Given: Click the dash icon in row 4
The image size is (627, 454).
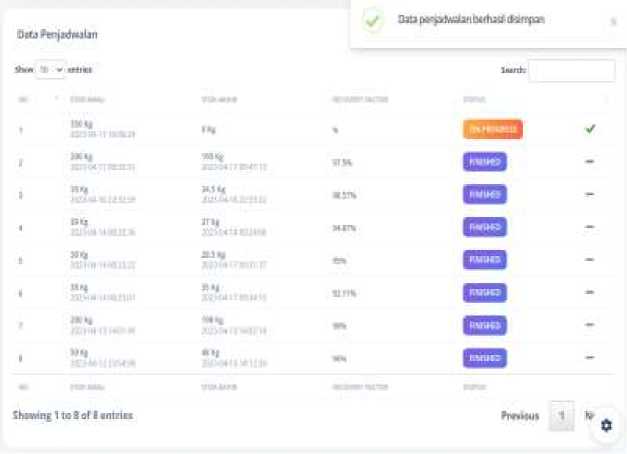Looking at the screenshot, I should click(x=590, y=227).
